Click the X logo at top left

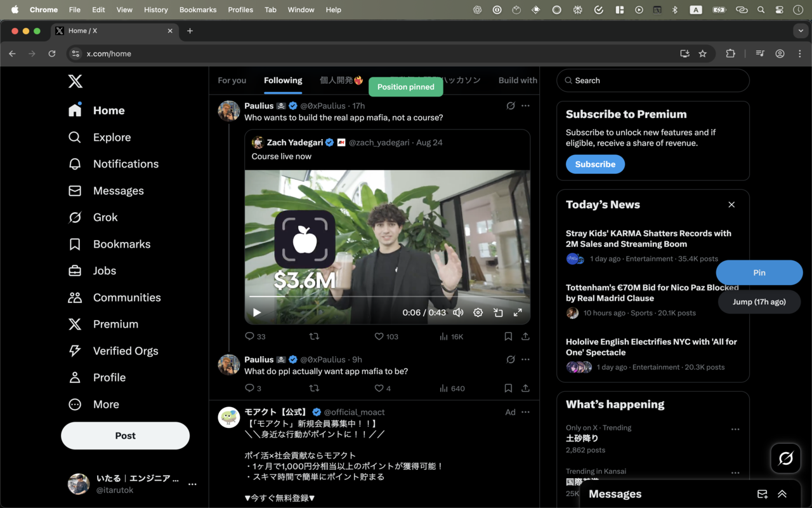(75, 81)
